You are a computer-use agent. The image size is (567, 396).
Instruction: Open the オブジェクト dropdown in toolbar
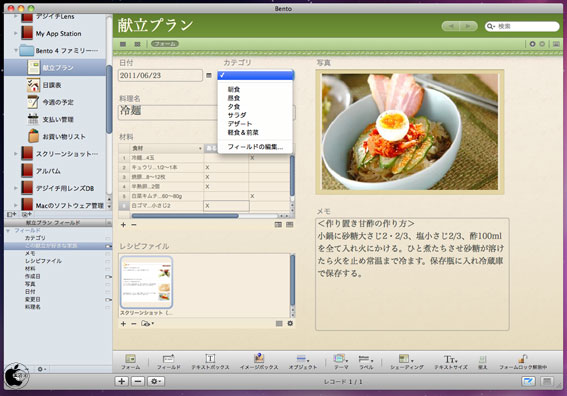click(303, 362)
